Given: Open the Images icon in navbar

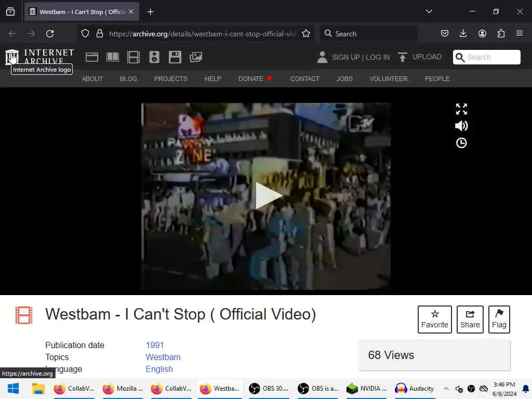Looking at the screenshot, I should [196, 57].
